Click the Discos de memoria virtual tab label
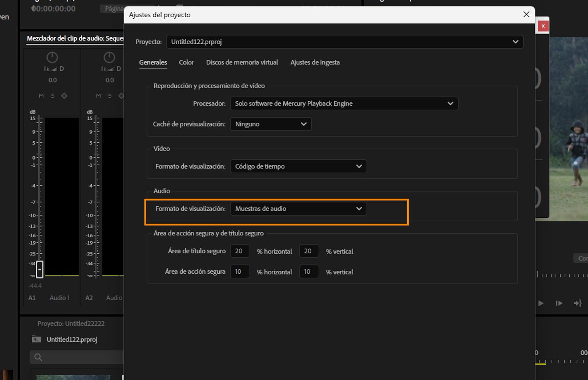 pos(242,62)
